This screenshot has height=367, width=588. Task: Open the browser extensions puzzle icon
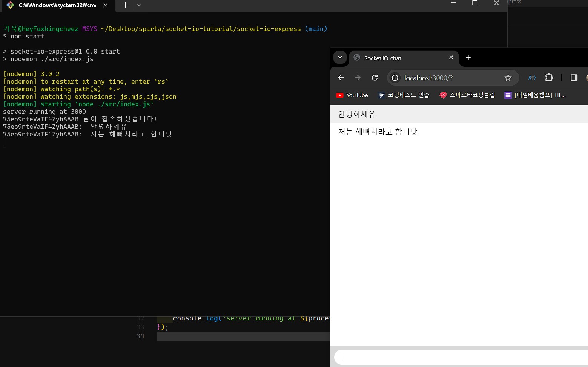pos(549,78)
